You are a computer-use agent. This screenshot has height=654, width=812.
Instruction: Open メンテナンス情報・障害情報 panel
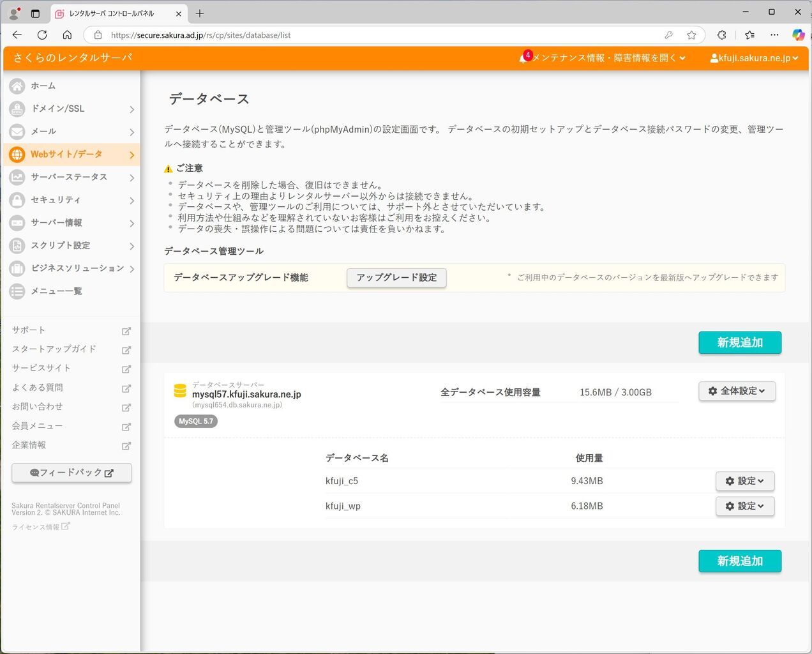pos(608,57)
